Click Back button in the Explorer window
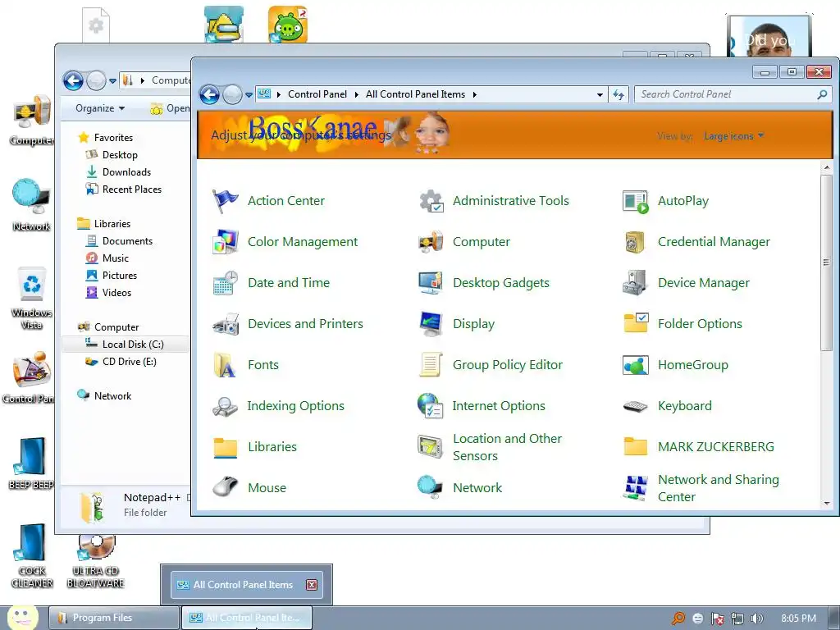 73,81
